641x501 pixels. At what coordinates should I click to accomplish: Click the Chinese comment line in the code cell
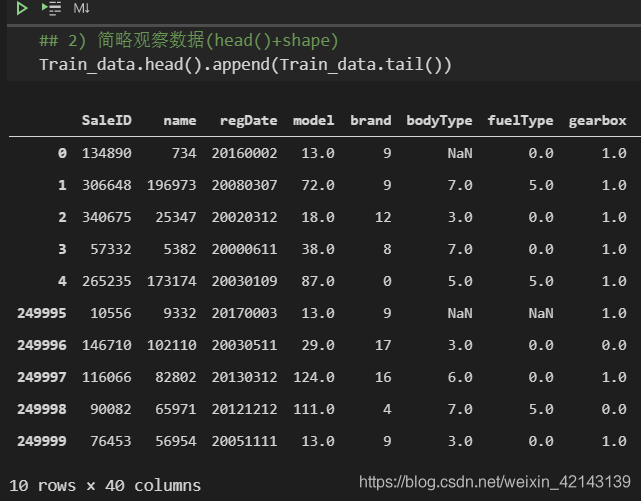188,41
